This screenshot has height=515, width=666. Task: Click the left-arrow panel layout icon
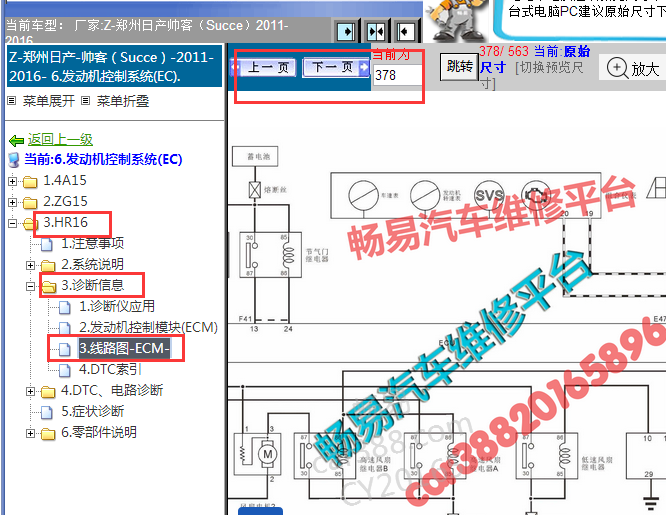(405, 31)
